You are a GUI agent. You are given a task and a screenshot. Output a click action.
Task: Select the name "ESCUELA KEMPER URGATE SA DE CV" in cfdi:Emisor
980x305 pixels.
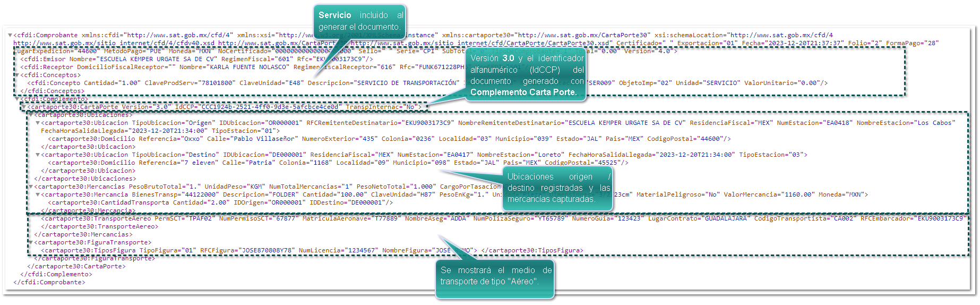pyautogui.click(x=158, y=59)
